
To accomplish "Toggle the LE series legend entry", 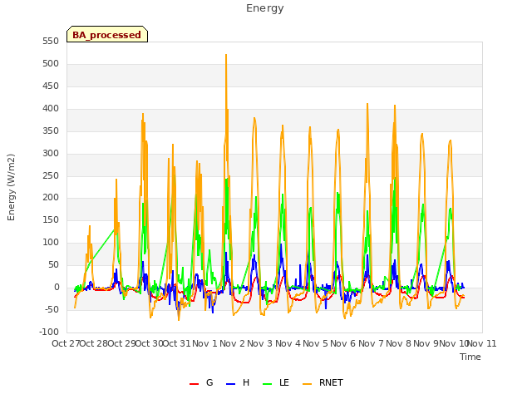I will 276,382.
